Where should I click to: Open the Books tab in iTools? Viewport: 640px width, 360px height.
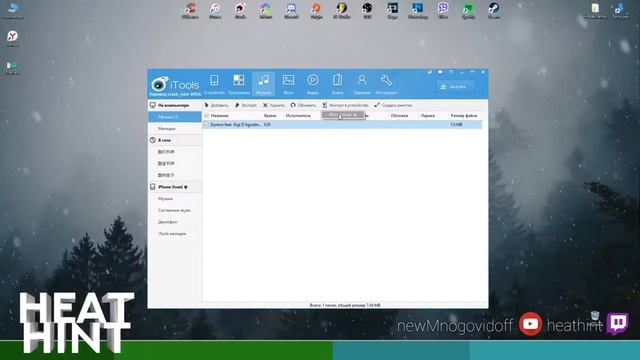click(x=337, y=84)
